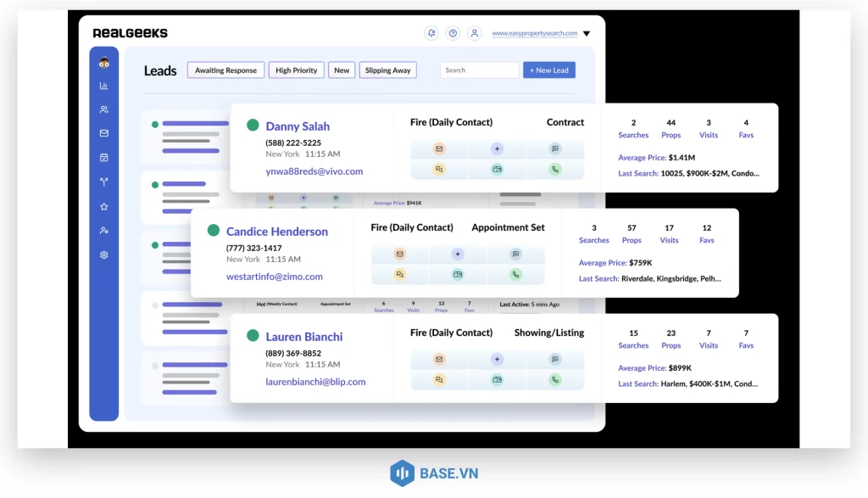Click the email icon for Lauren Bianchi
868x498 pixels.
coord(439,359)
